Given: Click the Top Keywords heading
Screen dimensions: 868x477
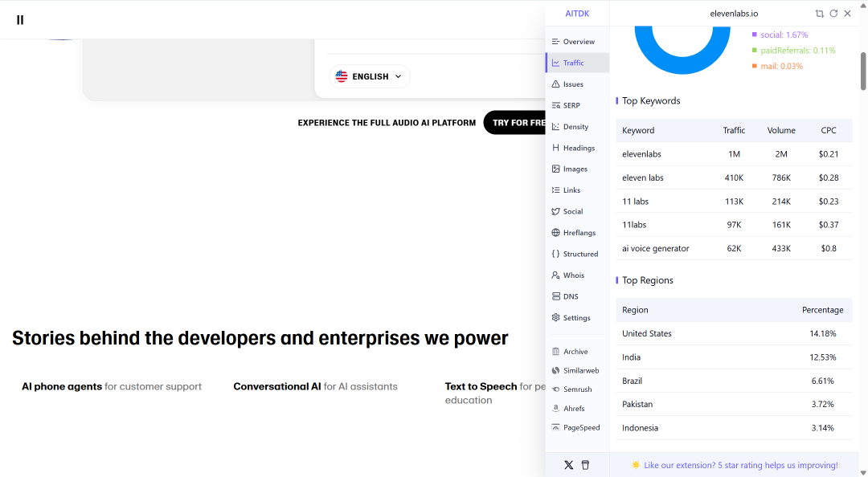Looking at the screenshot, I should point(651,100).
